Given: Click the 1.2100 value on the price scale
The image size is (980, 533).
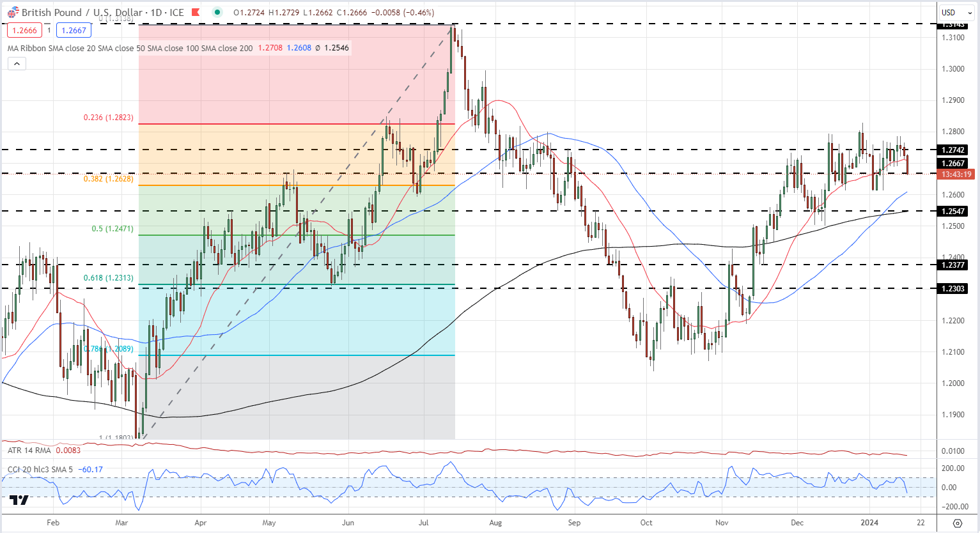Looking at the screenshot, I should [x=953, y=352].
